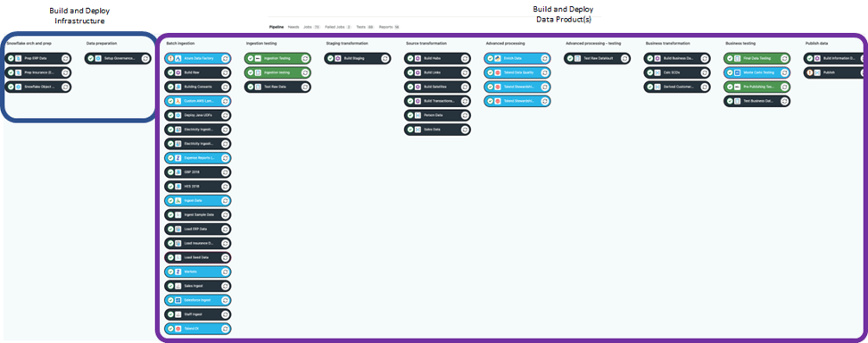Retry the Build Staging job
Viewport: 868px width, 343px height.
[x=384, y=58]
